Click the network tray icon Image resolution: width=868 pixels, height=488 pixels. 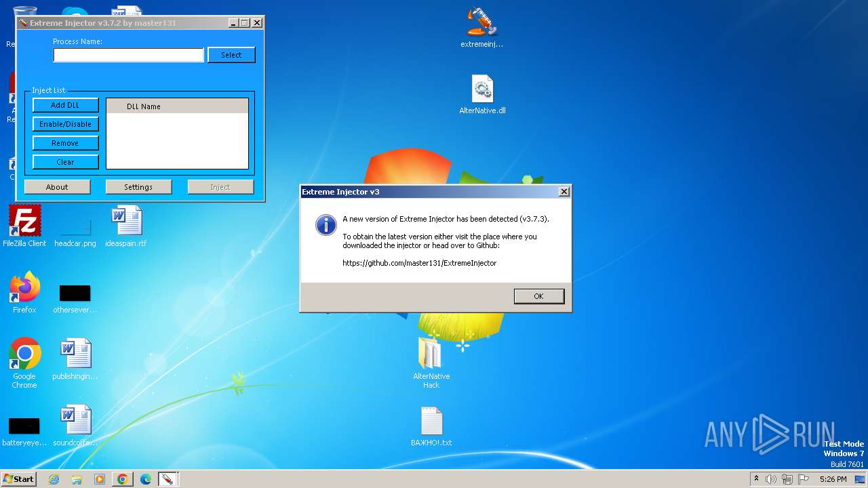point(787,479)
